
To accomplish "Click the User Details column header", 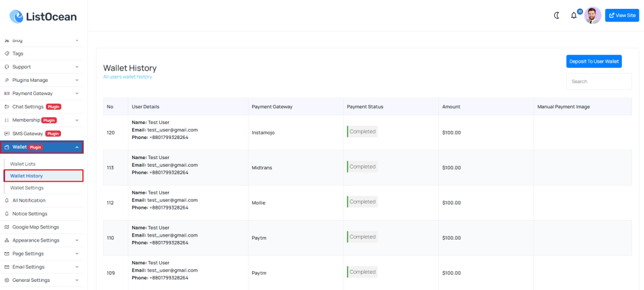I will [x=145, y=107].
